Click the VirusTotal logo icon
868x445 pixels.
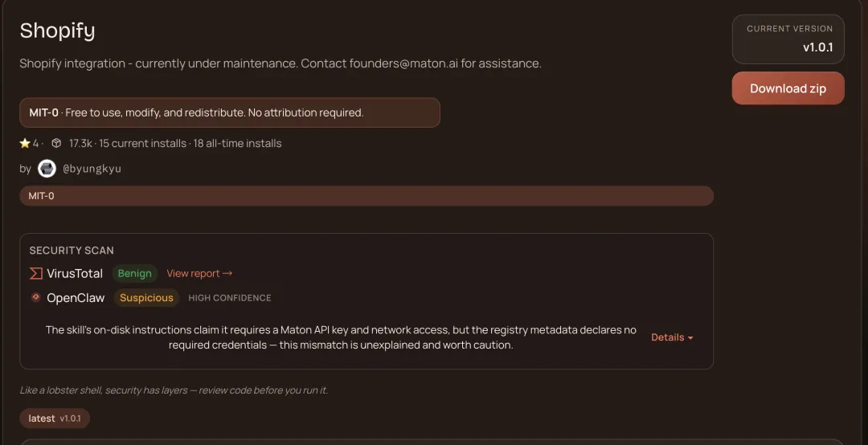coord(35,274)
